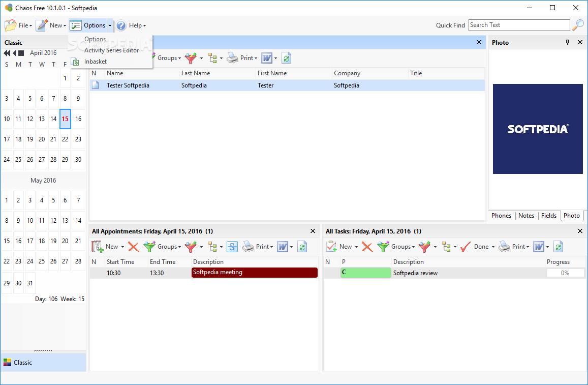Expand tasks Word export dropdown arrow

pos(547,247)
